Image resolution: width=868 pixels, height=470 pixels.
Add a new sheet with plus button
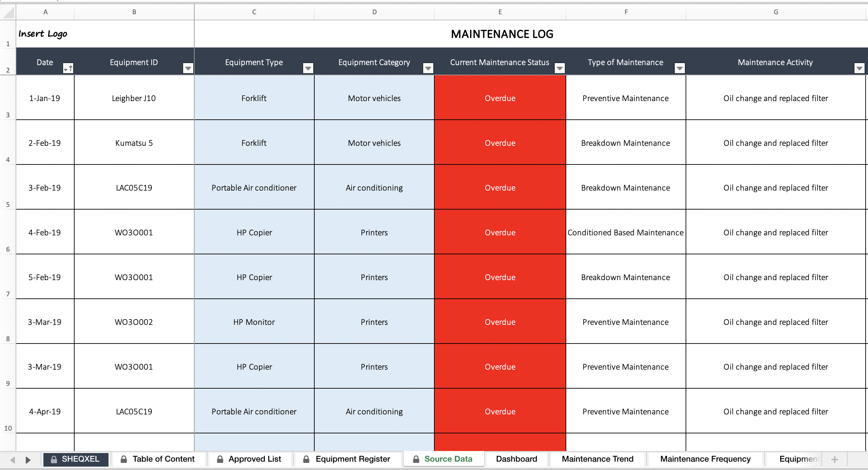pyautogui.click(x=835, y=459)
